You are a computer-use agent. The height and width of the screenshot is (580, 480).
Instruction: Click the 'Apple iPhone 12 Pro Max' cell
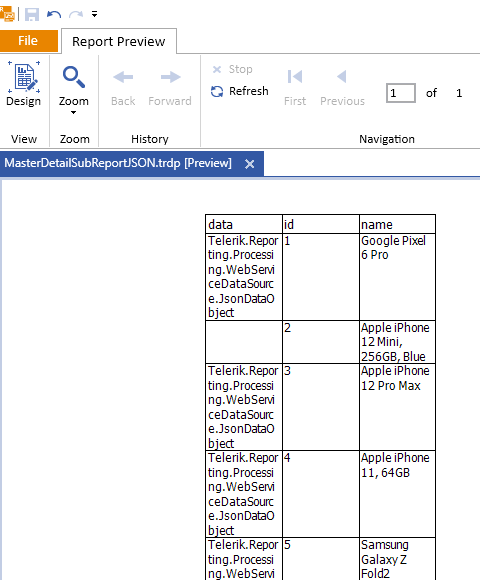(398, 407)
